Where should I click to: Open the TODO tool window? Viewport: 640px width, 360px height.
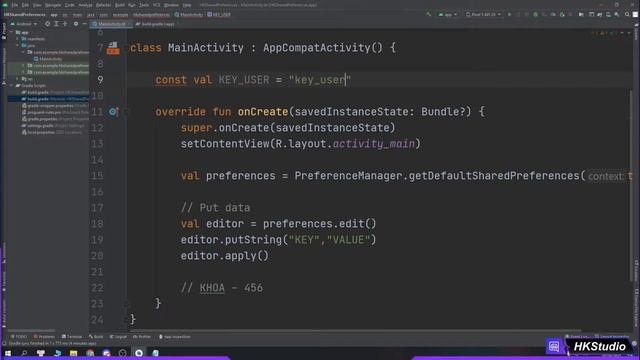(x=19, y=337)
